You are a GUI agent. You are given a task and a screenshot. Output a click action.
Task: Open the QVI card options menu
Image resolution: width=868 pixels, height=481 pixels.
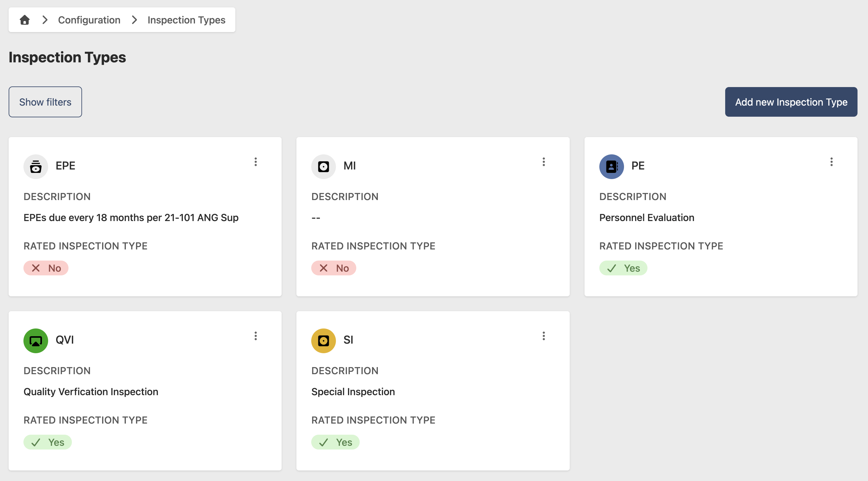[256, 336]
